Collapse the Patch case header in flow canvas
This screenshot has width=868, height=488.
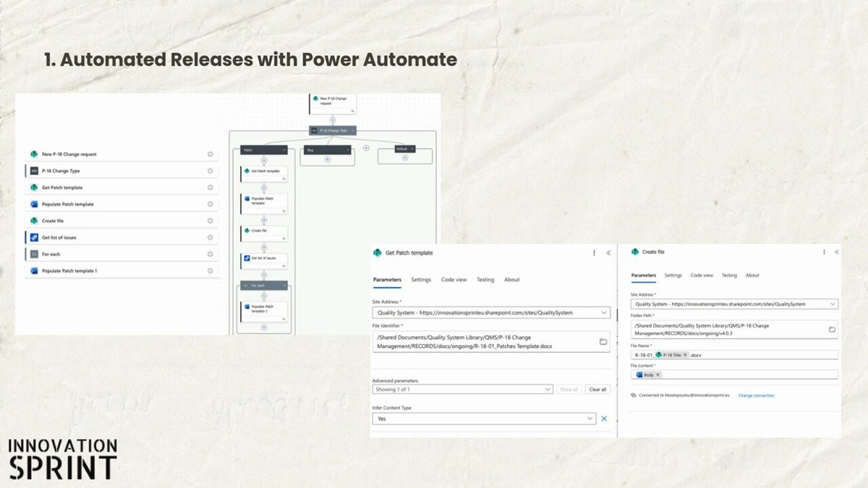click(x=284, y=150)
